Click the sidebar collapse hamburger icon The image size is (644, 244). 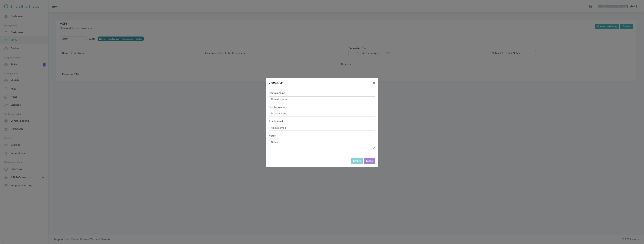click(x=54, y=6)
